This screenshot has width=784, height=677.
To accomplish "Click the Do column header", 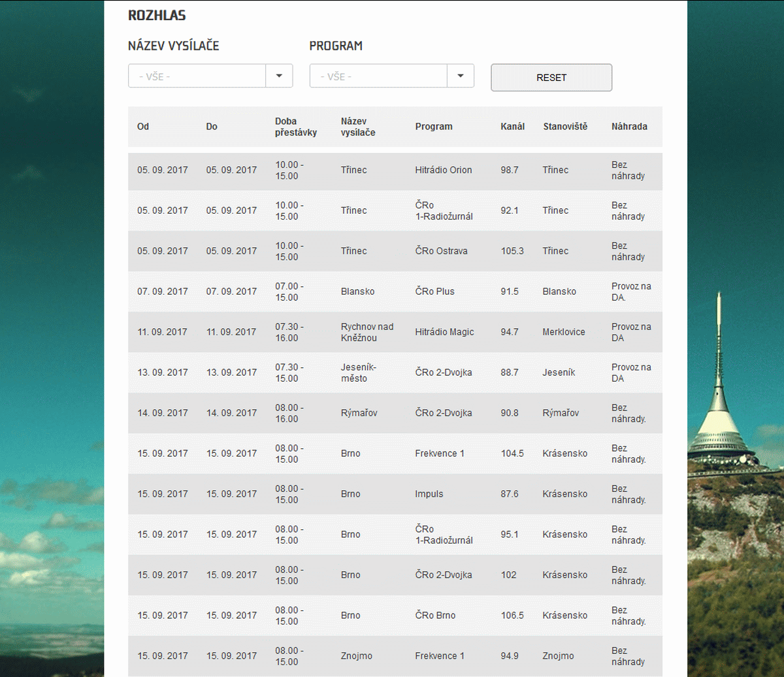I will [212, 127].
